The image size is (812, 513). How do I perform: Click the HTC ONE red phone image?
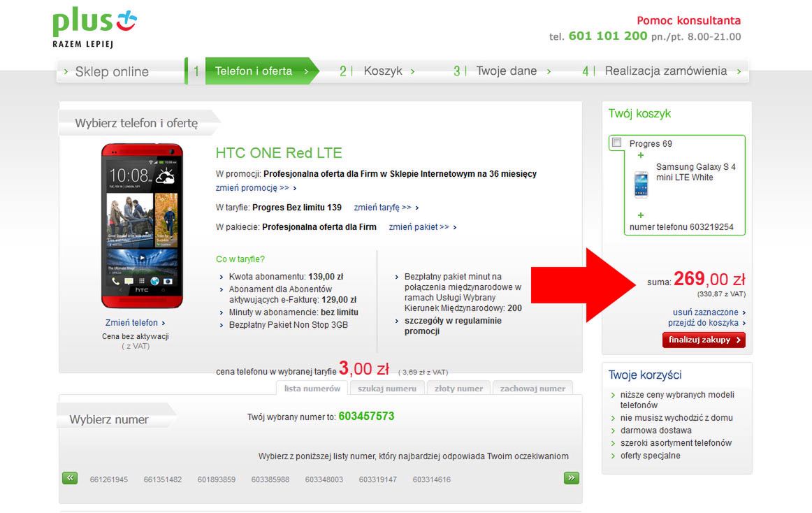(142, 226)
